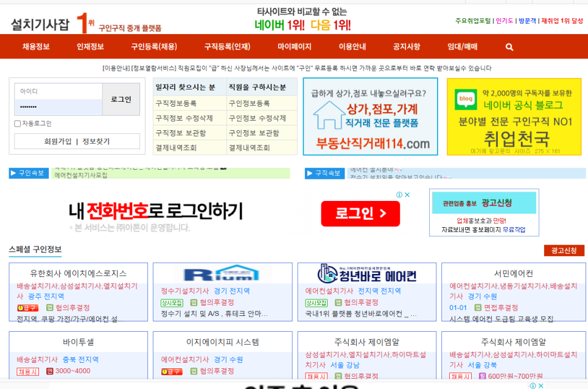
Task: Open 공지사항 menu
Action: point(407,46)
